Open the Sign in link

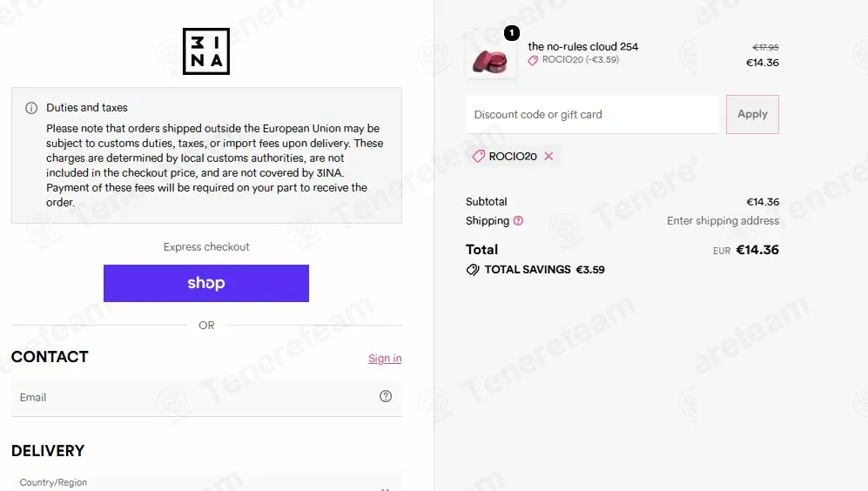[386, 358]
